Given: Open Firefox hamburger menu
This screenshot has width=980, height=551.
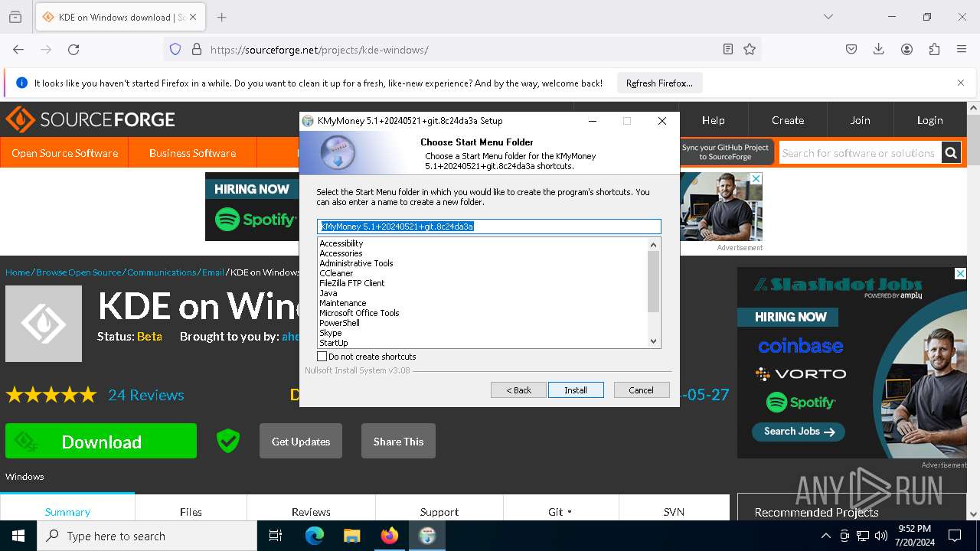Looking at the screenshot, I should click(962, 49).
